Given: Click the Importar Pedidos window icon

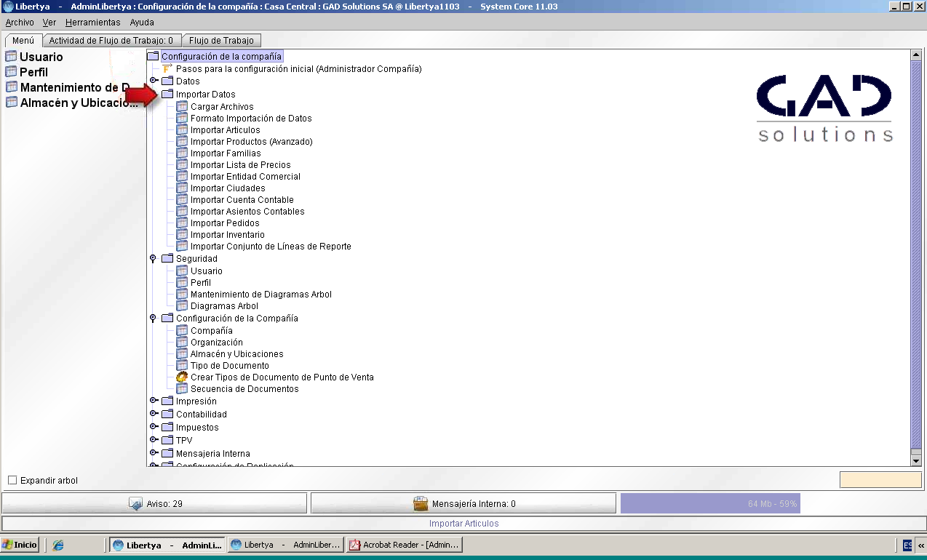Looking at the screenshot, I should (182, 223).
